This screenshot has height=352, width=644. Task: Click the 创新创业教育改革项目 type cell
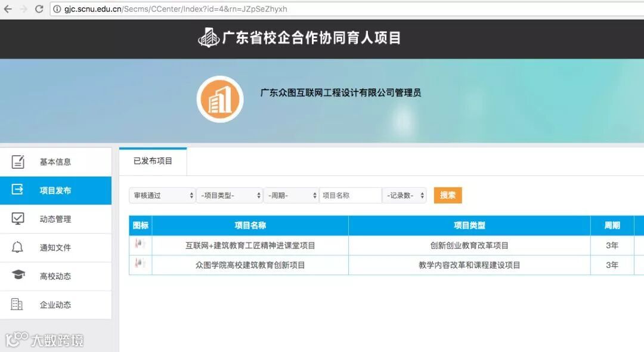[469, 246]
